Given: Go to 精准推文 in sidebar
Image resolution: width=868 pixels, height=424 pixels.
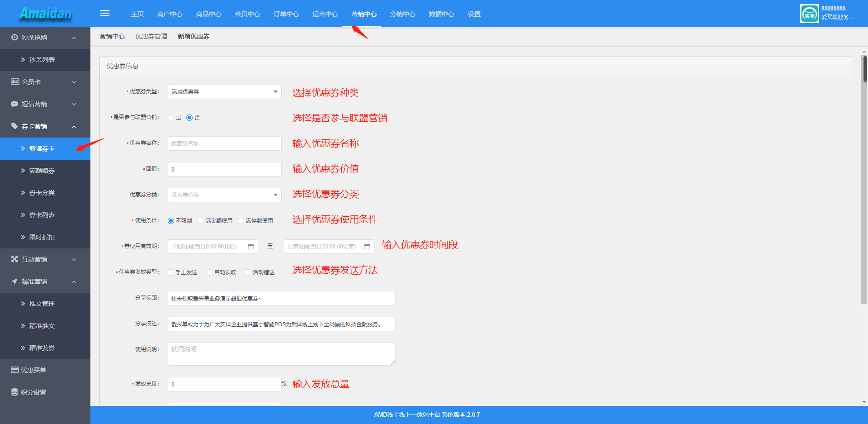Looking at the screenshot, I should (x=45, y=326).
